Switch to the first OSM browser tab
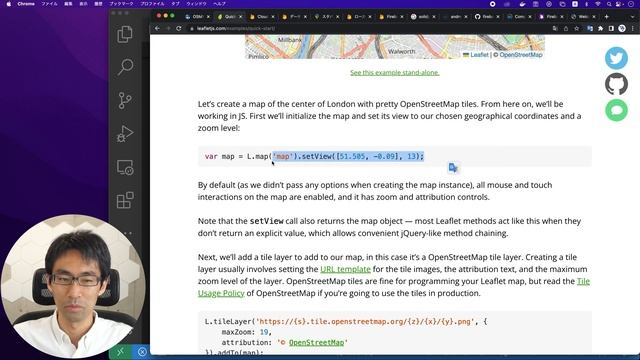This screenshot has width=640, height=360. tap(195, 17)
